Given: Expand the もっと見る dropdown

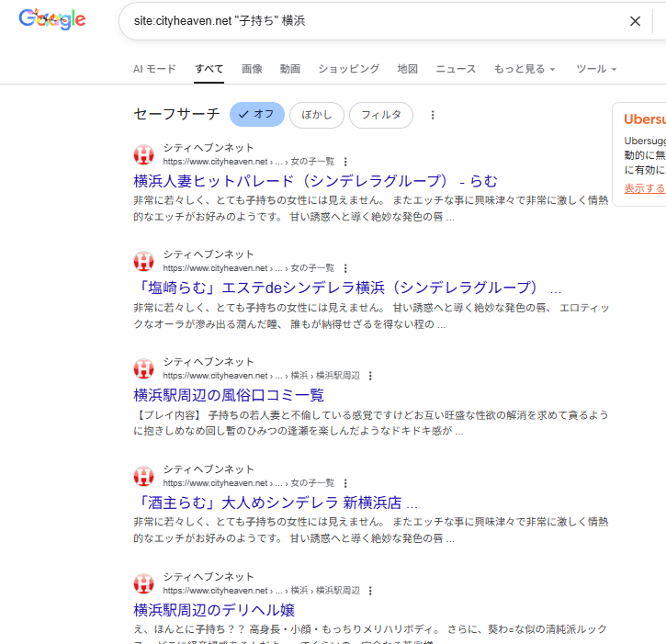Looking at the screenshot, I should (x=525, y=69).
